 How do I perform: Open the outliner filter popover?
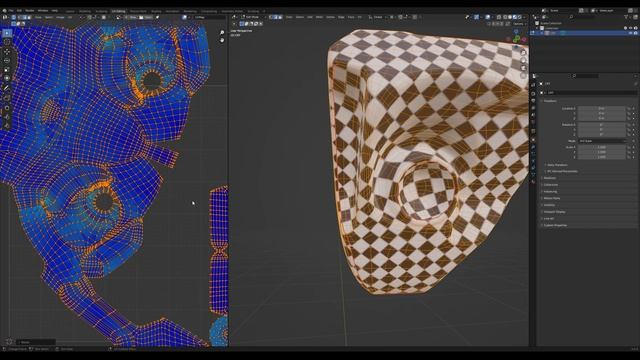click(627, 17)
